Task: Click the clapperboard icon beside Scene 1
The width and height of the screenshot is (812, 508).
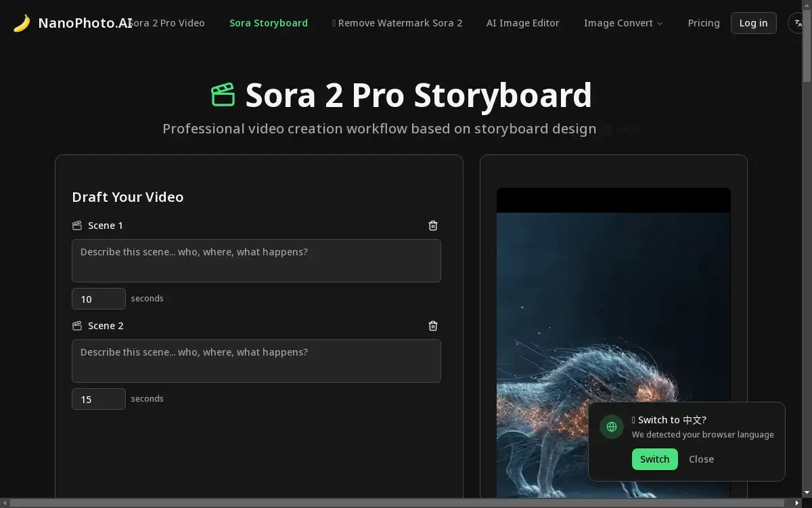Action: [77, 226]
